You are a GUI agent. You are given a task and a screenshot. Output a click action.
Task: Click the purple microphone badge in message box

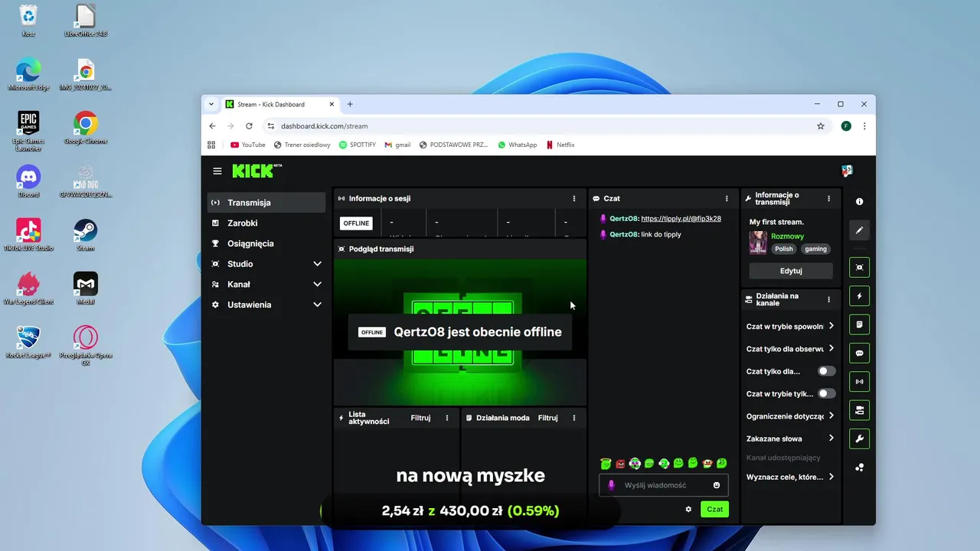tap(611, 485)
